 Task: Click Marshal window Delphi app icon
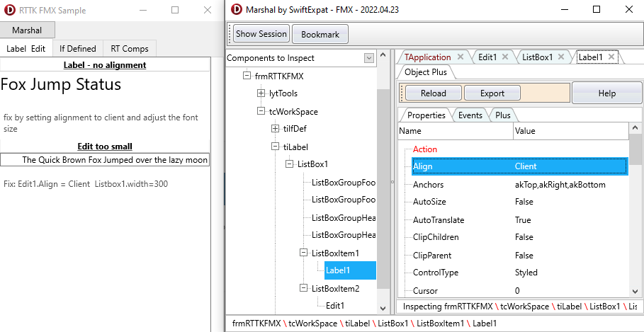[x=236, y=9]
